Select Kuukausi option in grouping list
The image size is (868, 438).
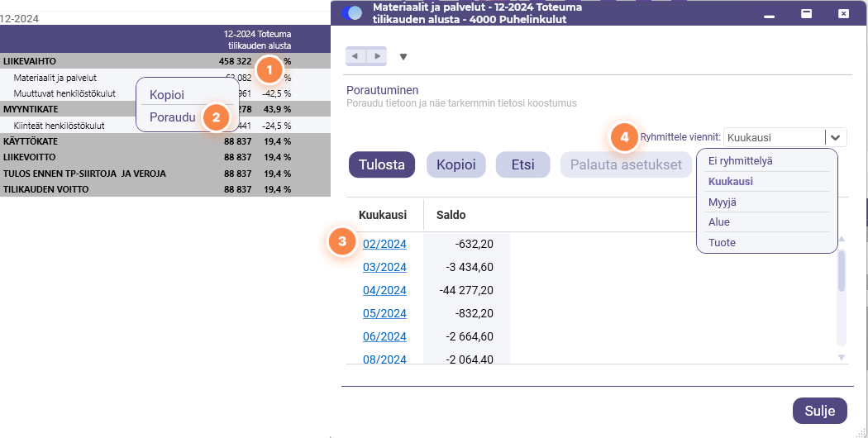pyautogui.click(x=766, y=181)
